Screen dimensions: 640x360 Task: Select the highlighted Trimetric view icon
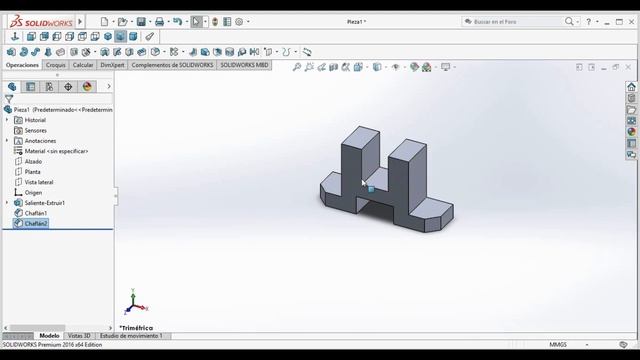tap(120, 37)
